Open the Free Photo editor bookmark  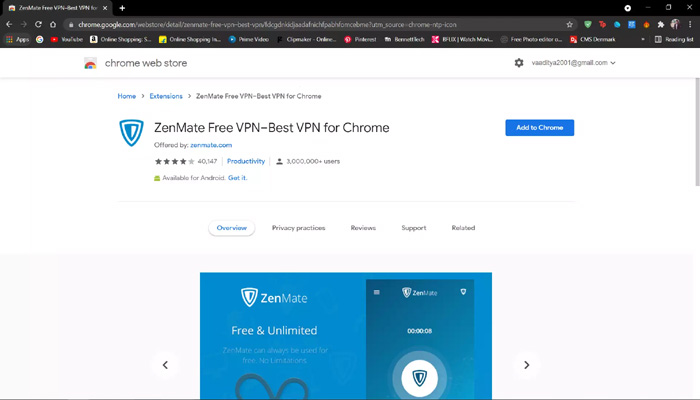click(531, 39)
